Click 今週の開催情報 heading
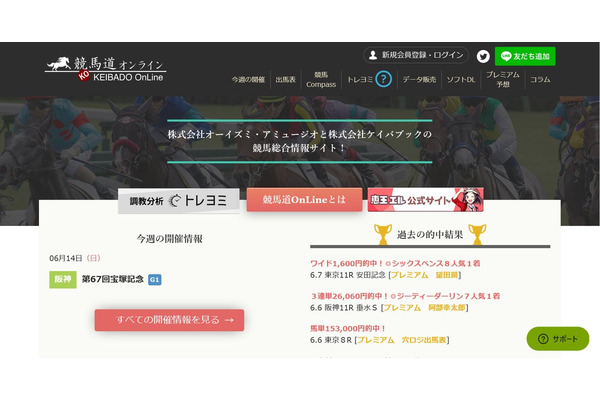 click(170, 239)
